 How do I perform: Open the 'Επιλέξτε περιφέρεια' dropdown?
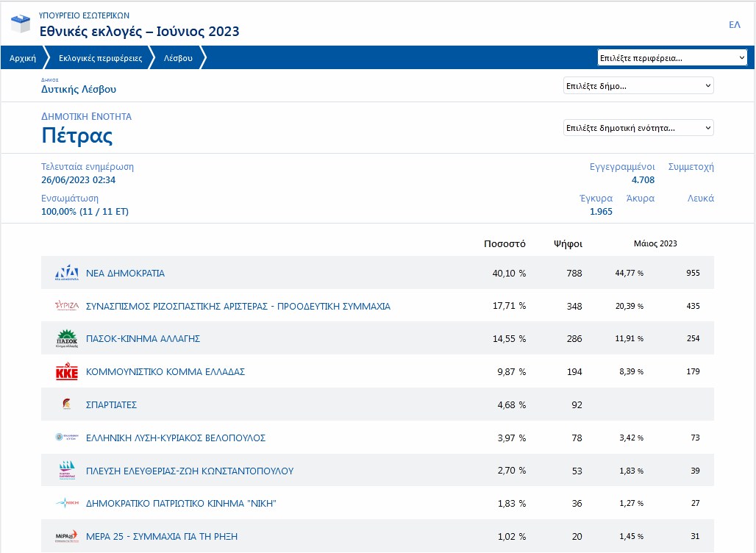(x=672, y=58)
